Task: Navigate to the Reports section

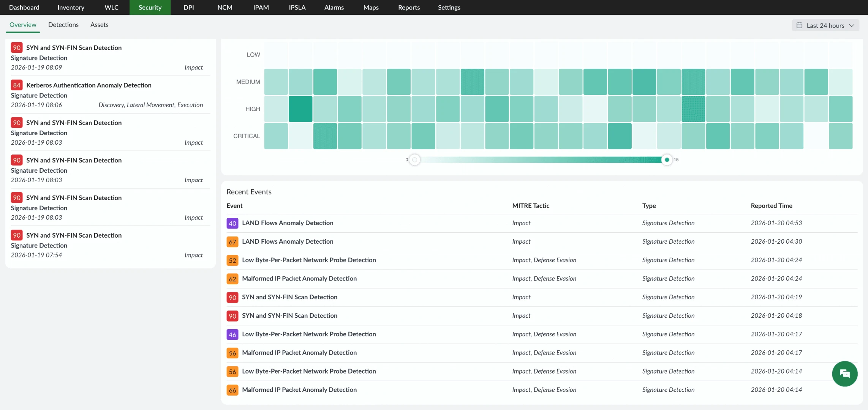Action: (x=408, y=7)
